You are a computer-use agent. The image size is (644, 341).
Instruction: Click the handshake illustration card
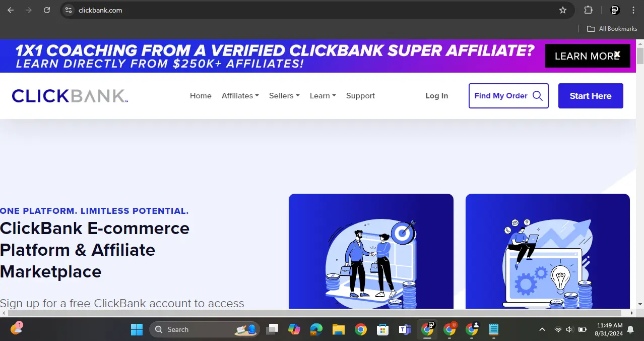(x=371, y=251)
